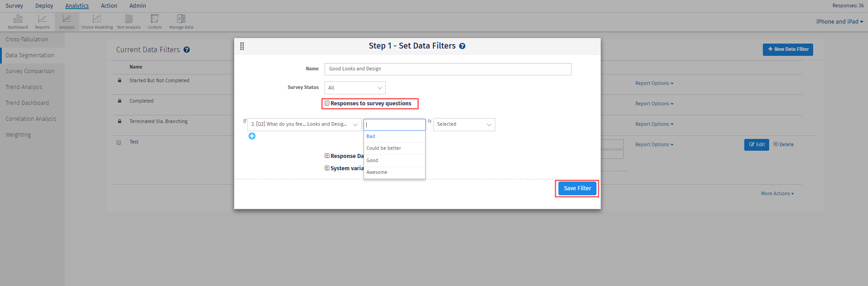Open the Custom toolbar icon

[x=155, y=22]
